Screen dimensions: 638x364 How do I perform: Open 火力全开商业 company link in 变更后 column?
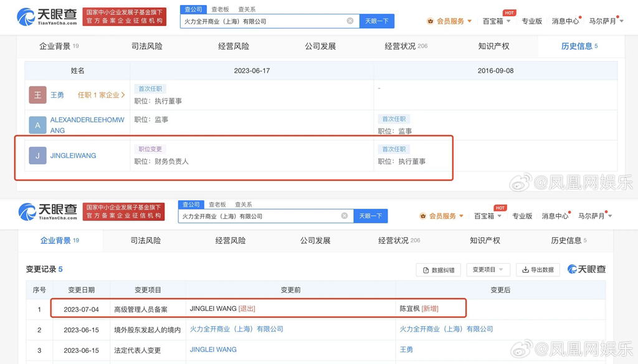click(x=446, y=329)
